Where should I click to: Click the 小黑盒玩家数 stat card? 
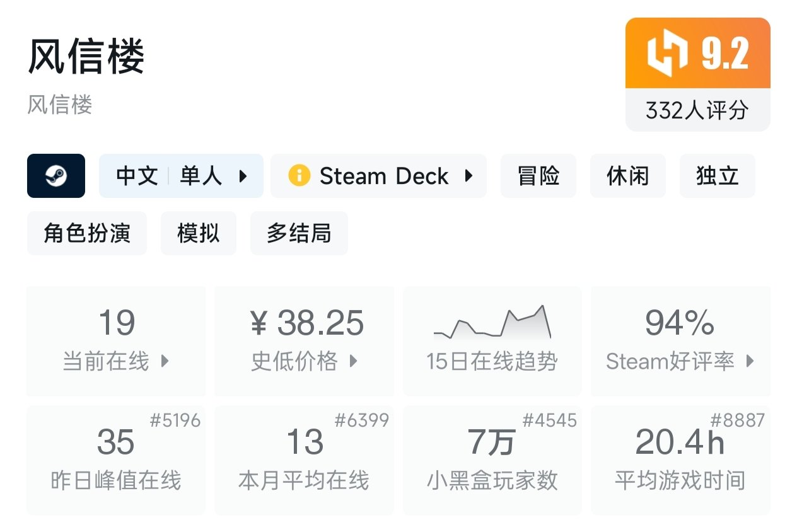click(492, 460)
